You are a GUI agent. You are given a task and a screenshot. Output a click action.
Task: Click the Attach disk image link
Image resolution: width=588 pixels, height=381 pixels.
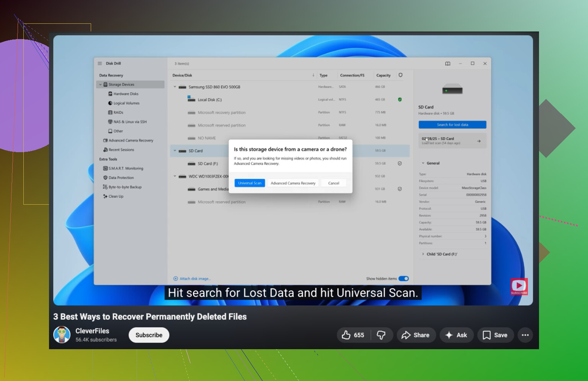click(x=192, y=279)
